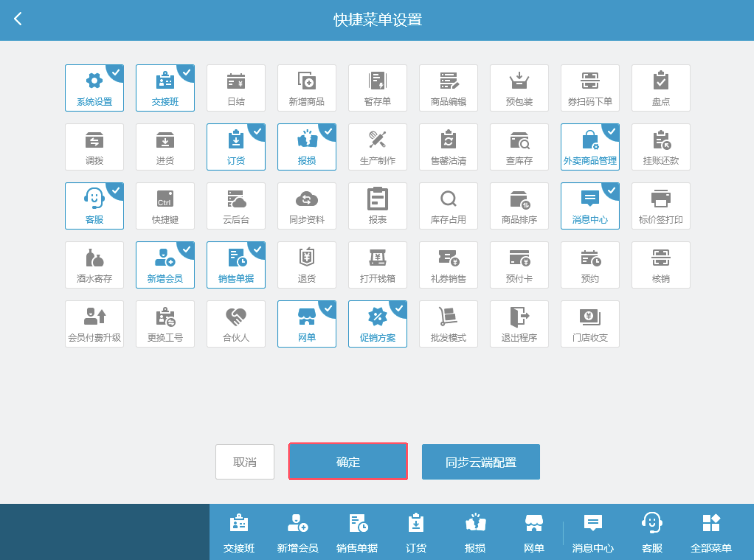The width and height of the screenshot is (754, 560).
Task: Uncheck the selected 促销方案 tile
Action: pyautogui.click(x=377, y=324)
